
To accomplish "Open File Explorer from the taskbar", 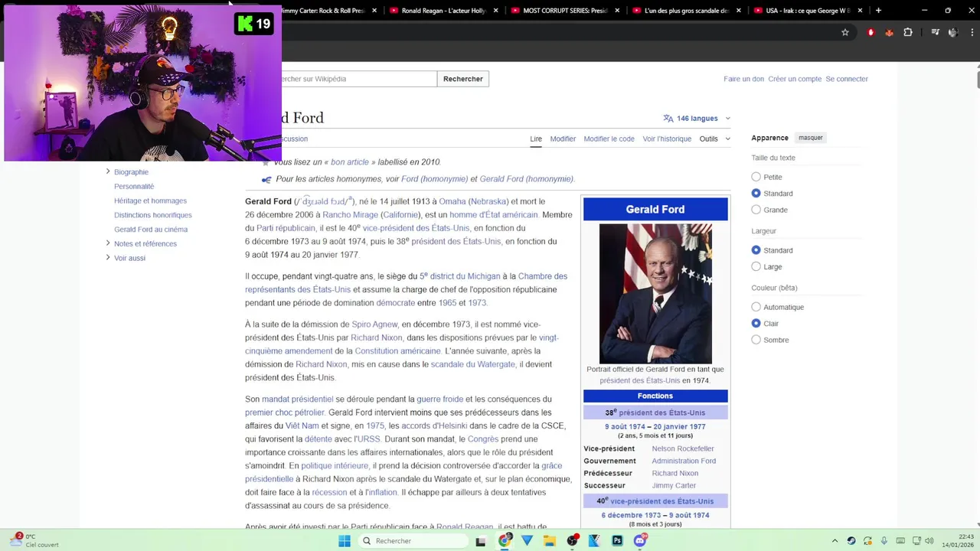I will [550, 541].
